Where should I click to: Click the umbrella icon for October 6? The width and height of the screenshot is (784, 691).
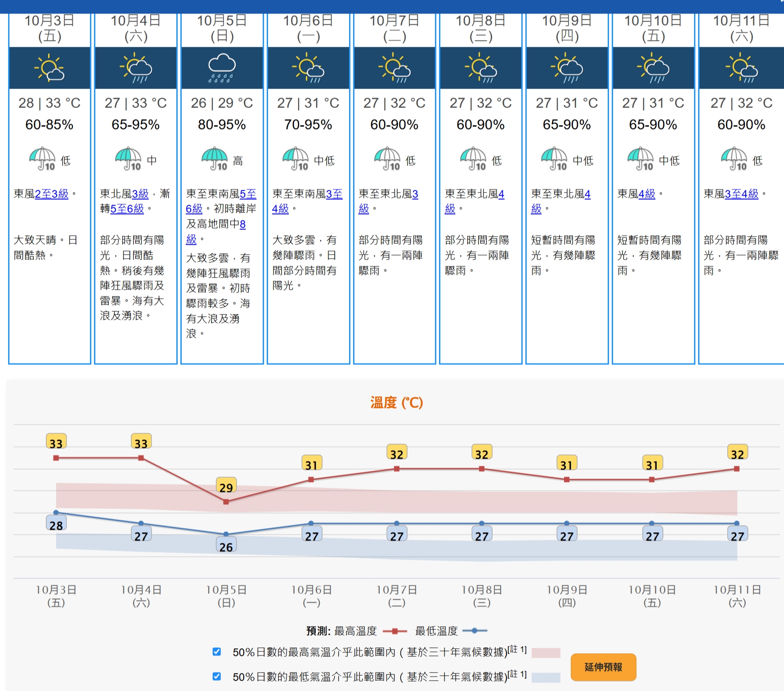[x=296, y=159]
